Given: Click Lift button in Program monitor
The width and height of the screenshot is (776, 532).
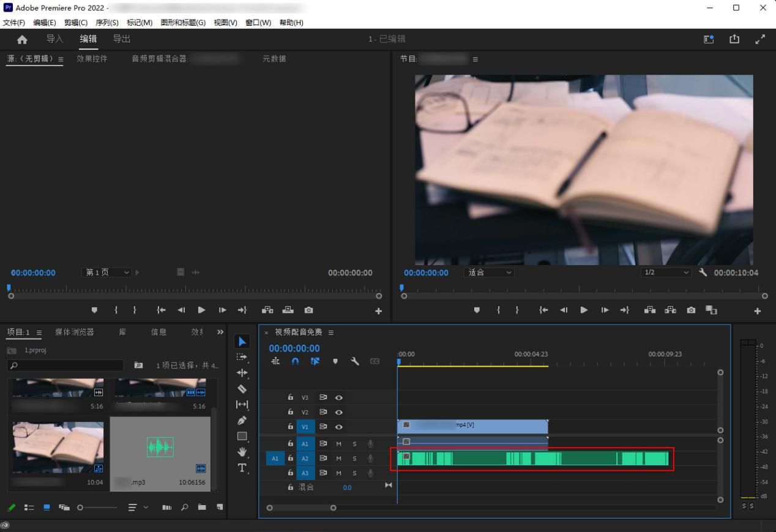Looking at the screenshot, I should pyautogui.click(x=649, y=310).
